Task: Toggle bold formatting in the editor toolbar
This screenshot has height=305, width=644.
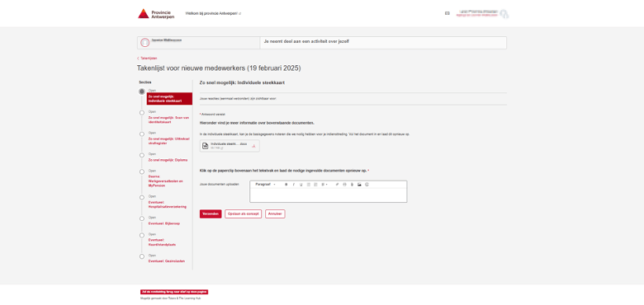Action: click(286, 185)
